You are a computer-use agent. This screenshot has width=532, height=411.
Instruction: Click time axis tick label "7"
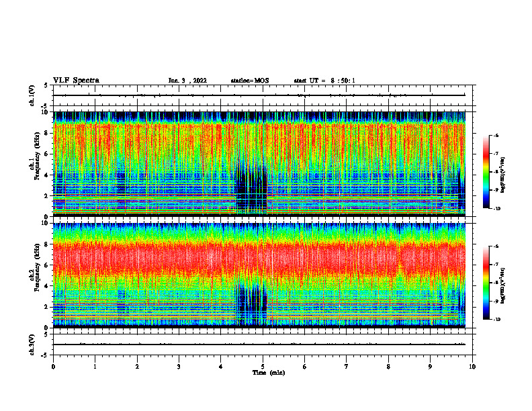(347, 367)
